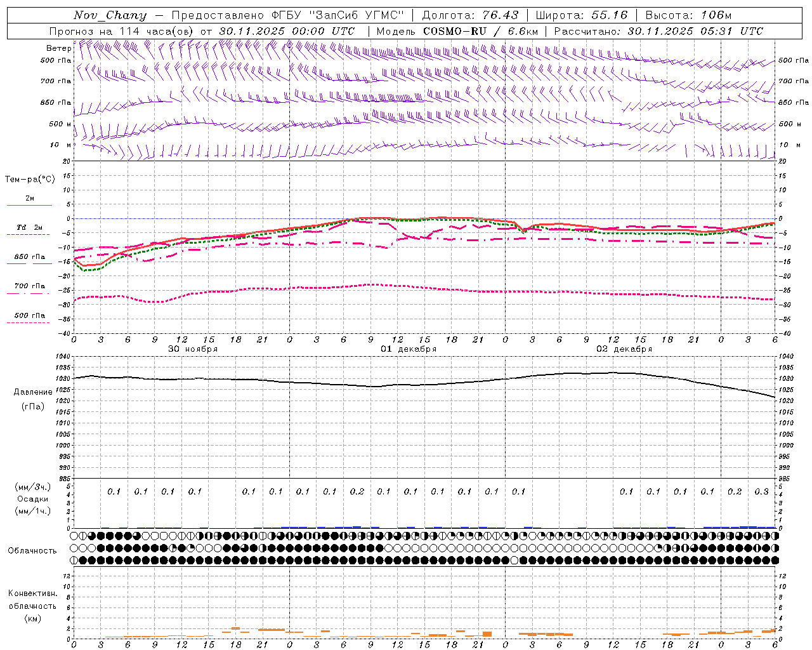Click the 'Конвективн.' convective cloud label
Viewport: 812px width, 650px height.
[x=32, y=594]
